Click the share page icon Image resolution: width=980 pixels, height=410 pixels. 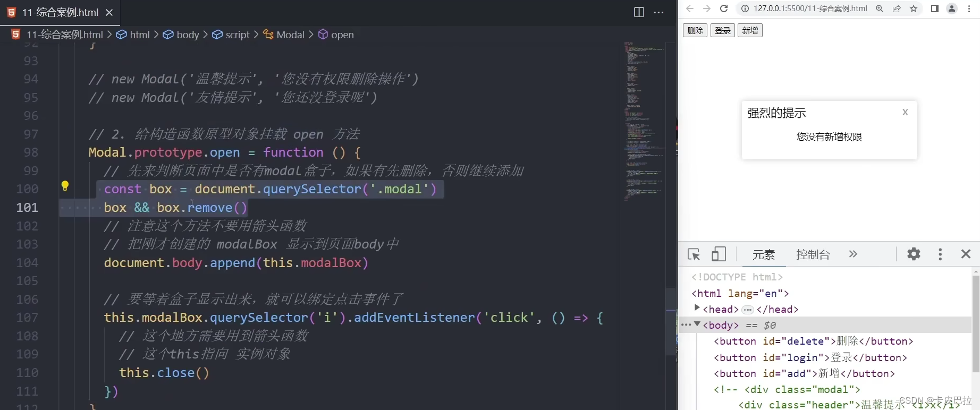pyautogui.click(x=897, y=8)
